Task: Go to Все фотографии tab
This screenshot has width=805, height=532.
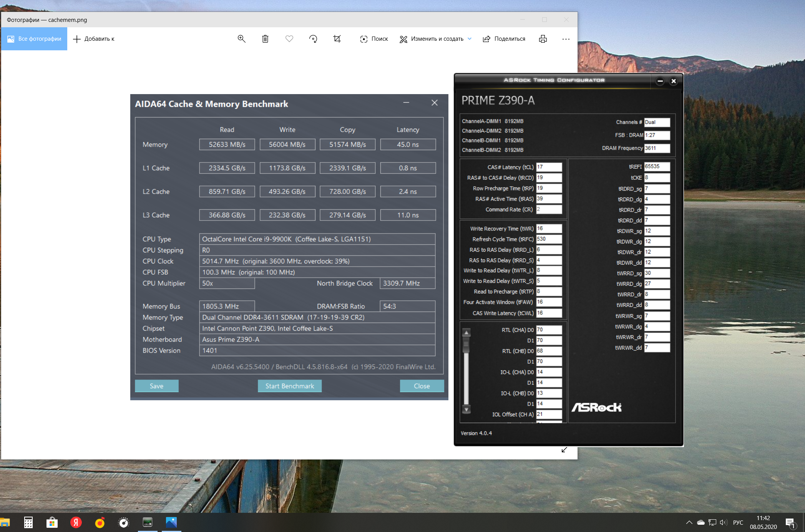Action: coord(34,39)
